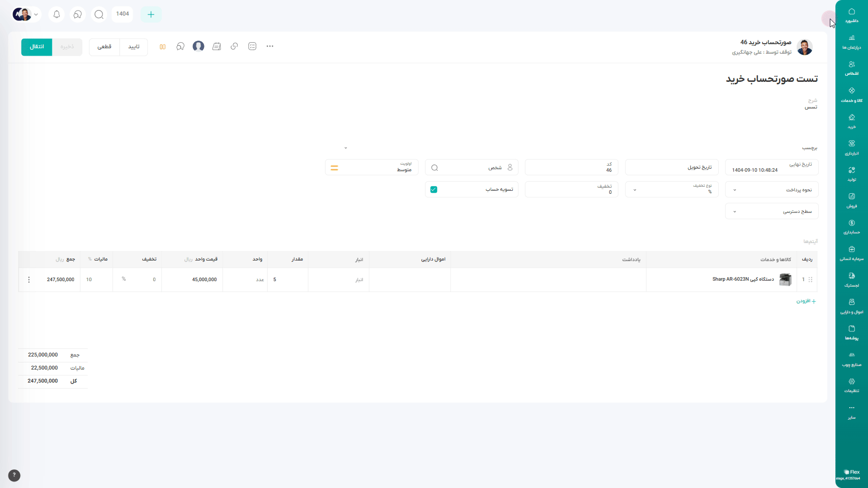
Task: Click افزودن to add an item row
Action: pos(806,301)
